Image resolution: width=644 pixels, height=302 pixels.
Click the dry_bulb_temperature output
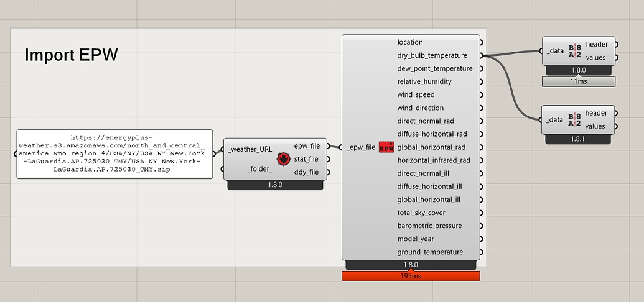[432, 55]
